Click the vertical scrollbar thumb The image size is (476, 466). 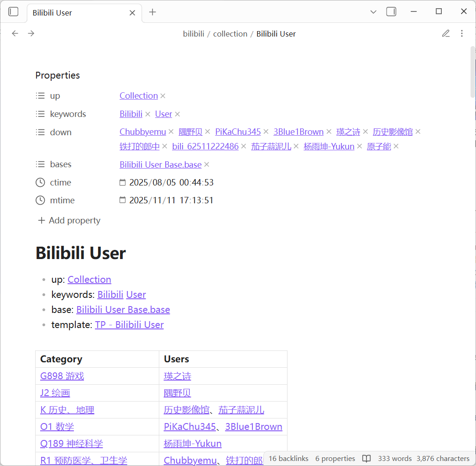click(x=473, y=72)
